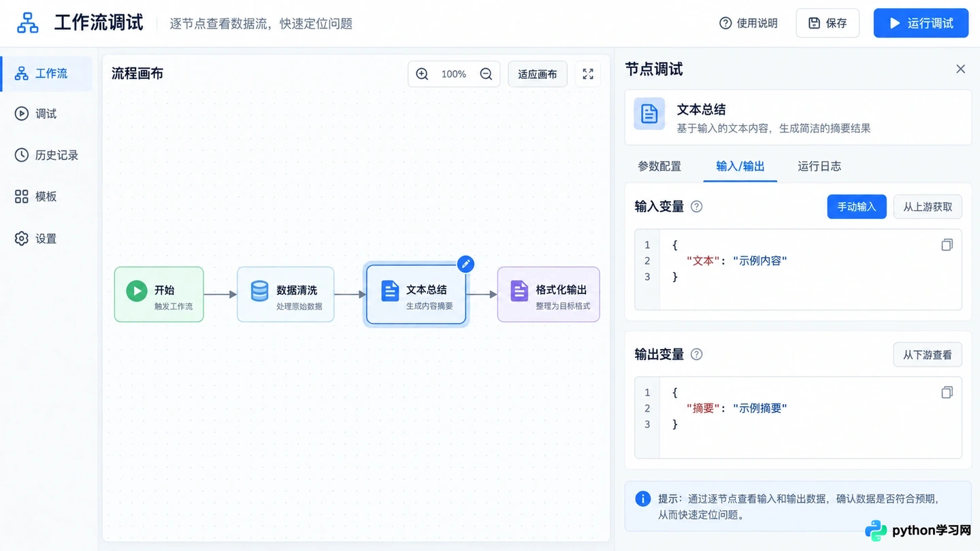Image resolution: width=980 pixels, height=551 pixels.
Task: Select the 格式化输出 node
Action: (x=549, y=295)
